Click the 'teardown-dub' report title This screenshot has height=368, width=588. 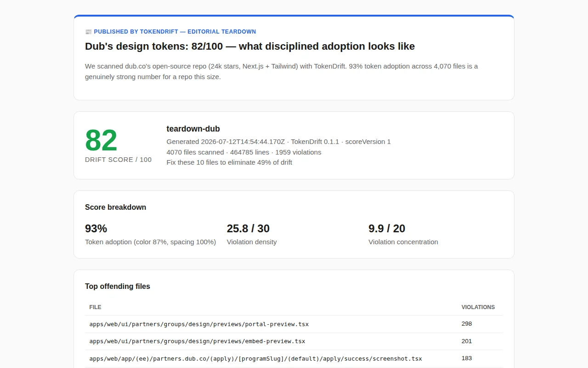[x=193, y=129]
